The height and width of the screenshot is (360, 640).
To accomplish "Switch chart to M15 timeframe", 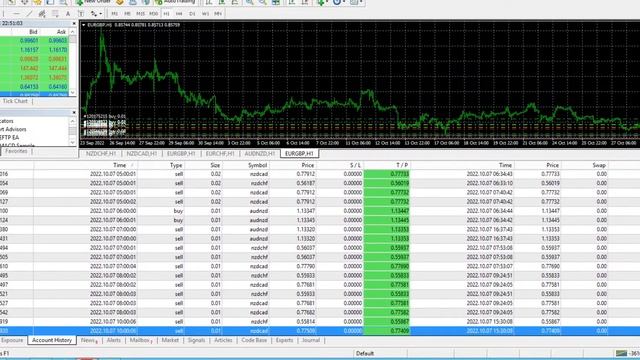I will tap(140, 14).
